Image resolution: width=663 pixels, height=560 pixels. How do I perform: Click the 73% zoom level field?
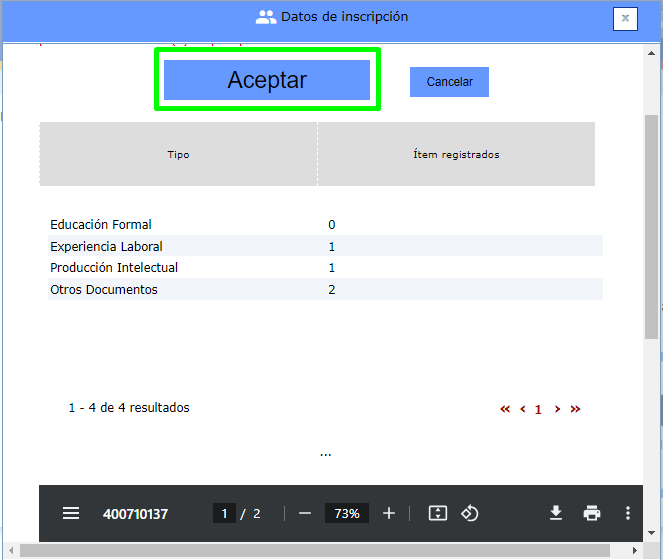tap(347, 513)
